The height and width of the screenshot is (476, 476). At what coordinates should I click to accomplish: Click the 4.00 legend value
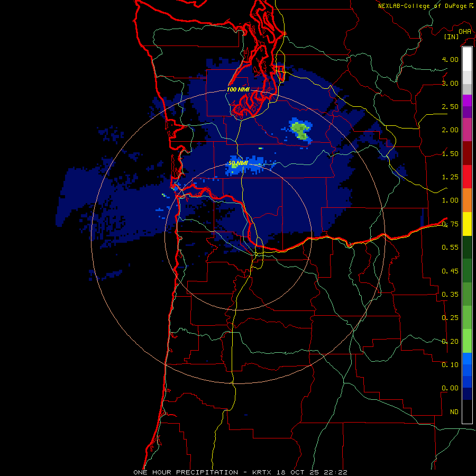pyautogui.click(x=450, y=59)
